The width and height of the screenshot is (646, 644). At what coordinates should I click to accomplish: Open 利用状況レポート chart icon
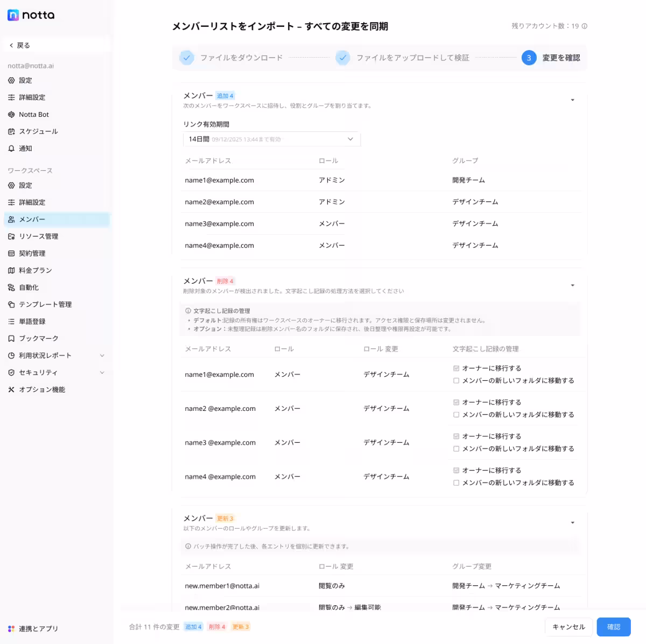pyautogui.click(x=11, y=355)
